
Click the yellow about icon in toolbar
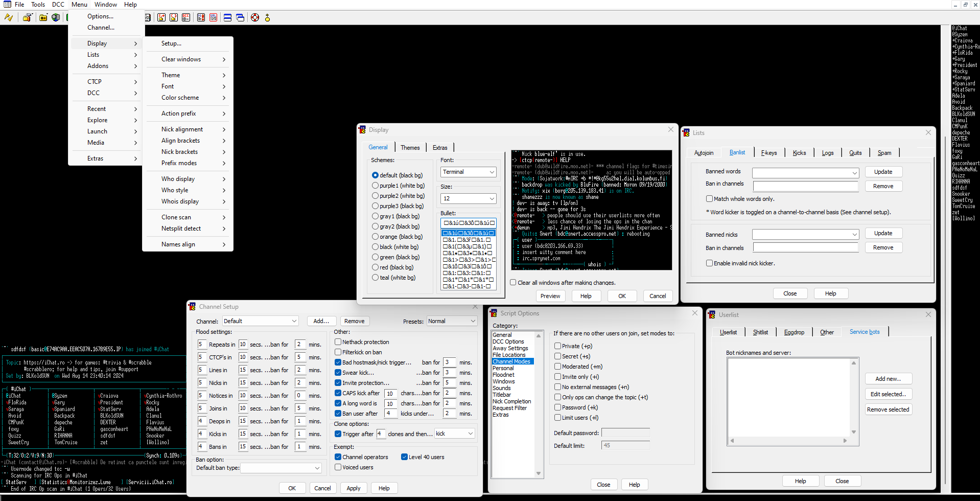click(267, 17)
